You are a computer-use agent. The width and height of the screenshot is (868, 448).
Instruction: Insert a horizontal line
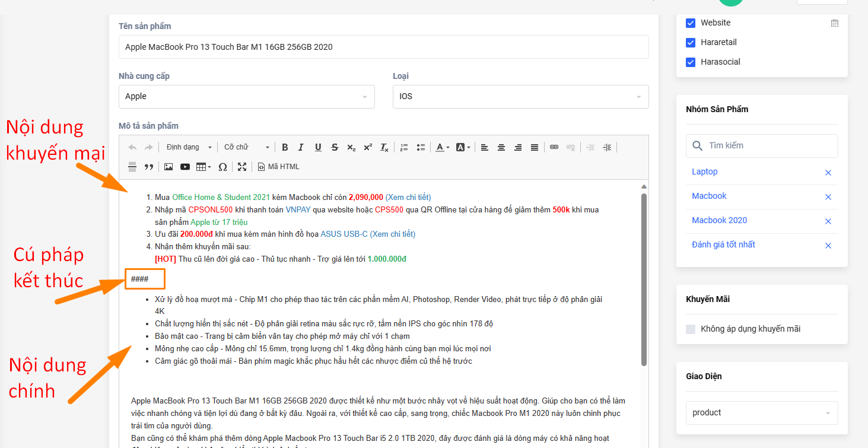pos(132,167)
